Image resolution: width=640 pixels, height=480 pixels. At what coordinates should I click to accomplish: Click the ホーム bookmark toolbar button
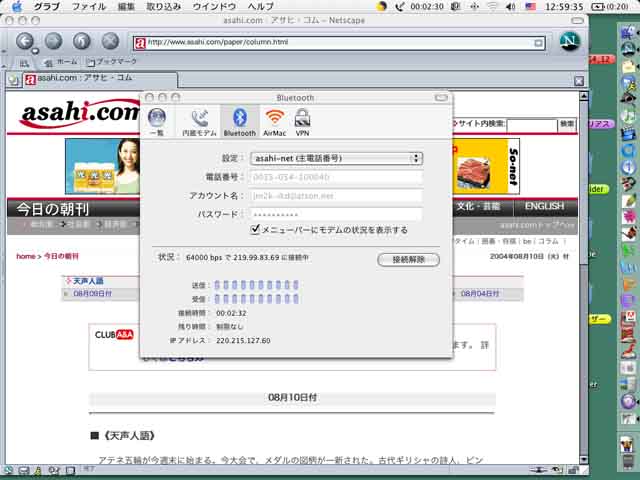coord(61,62)
